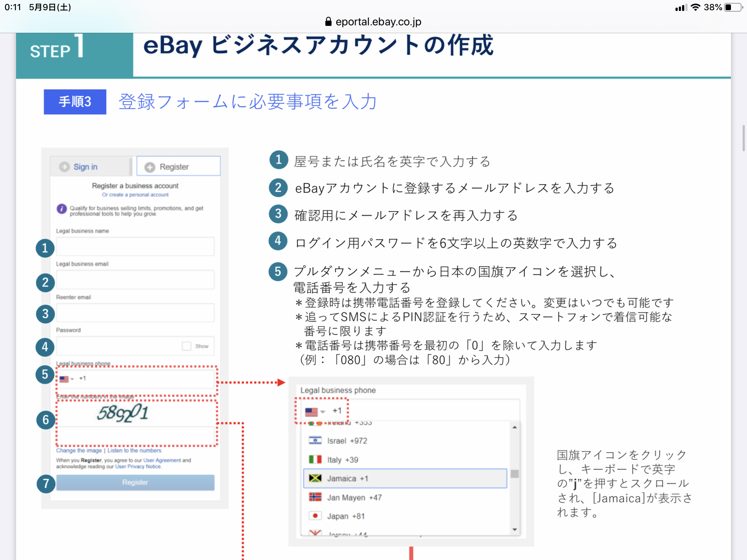Tick the Show password checkbox
Screen dimensions: 747x560
tap(186, 346)
